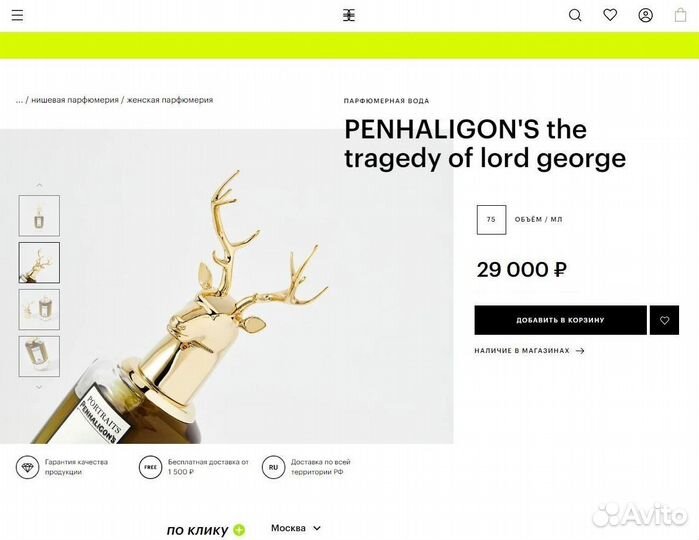Viewport: 699px width, 540px height.
Task: Open the wishlist heart in header
Action: 610,15
